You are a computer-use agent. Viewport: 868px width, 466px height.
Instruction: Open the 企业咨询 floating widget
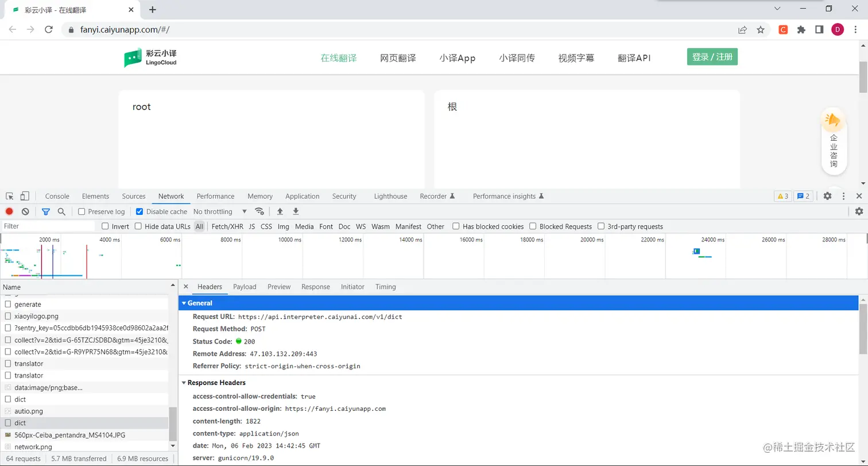pos(834,141)
